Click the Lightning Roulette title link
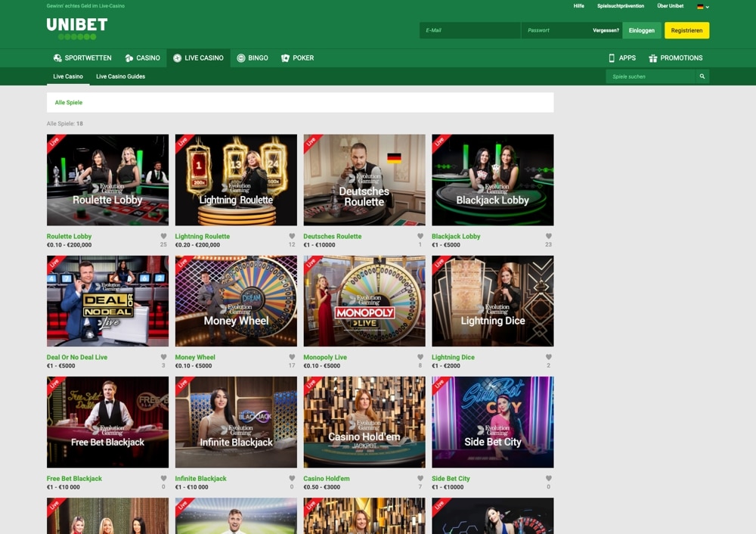756x534 pixels. [x=203, y=237]
